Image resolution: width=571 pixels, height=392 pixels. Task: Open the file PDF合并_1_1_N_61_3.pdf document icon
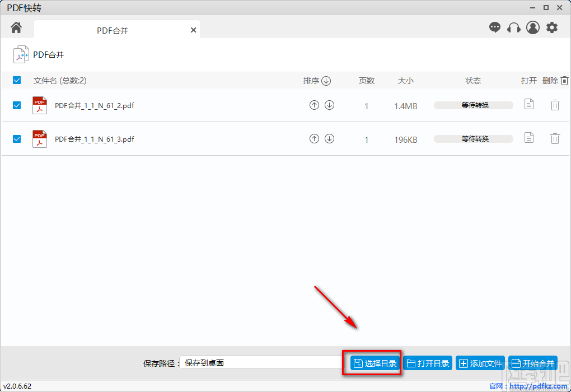pyautogui.click(x=529, y=138)
